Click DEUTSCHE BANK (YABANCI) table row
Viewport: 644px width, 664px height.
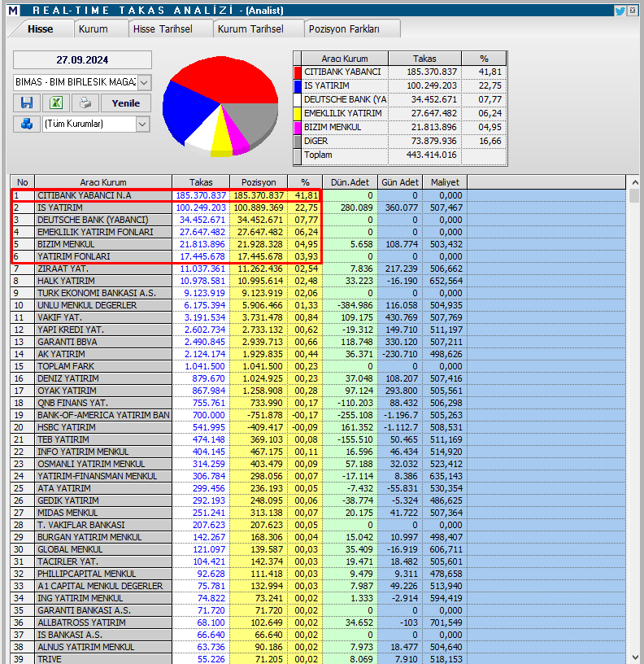[318, 220]
